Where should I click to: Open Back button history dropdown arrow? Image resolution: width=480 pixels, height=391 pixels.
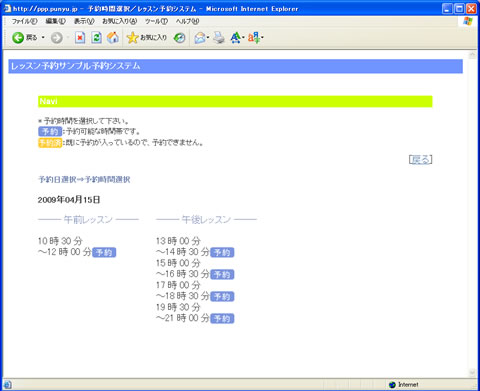pyautogui.click(x=43, y=38)
